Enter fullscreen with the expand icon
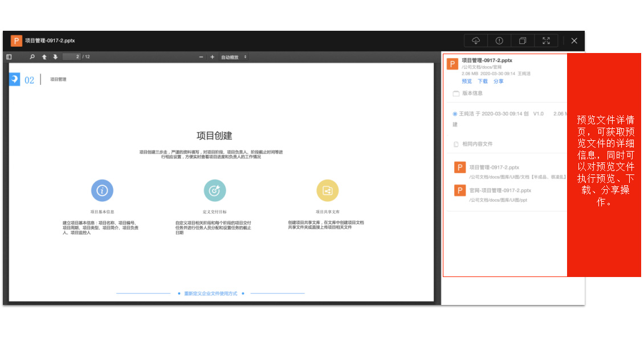This screenshot has height=342, width=644. (x=546, y=40)
